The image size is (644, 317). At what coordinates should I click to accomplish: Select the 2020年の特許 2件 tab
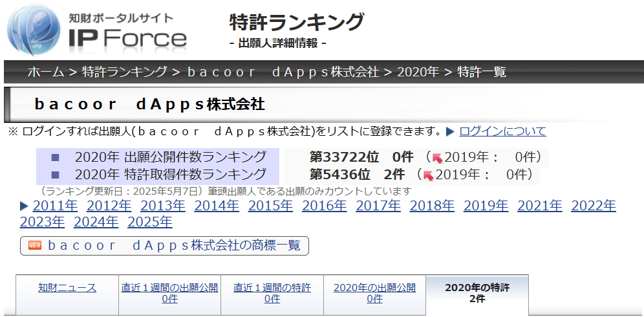(477, 293)
